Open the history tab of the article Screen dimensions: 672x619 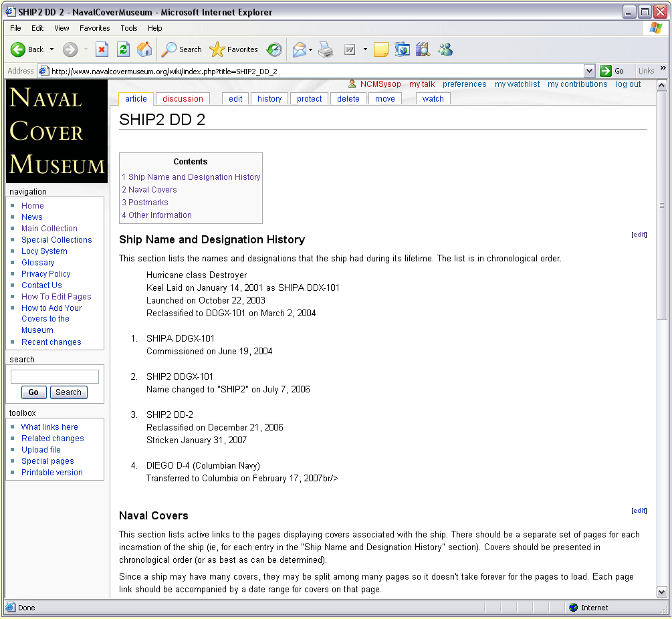(269, 99)
